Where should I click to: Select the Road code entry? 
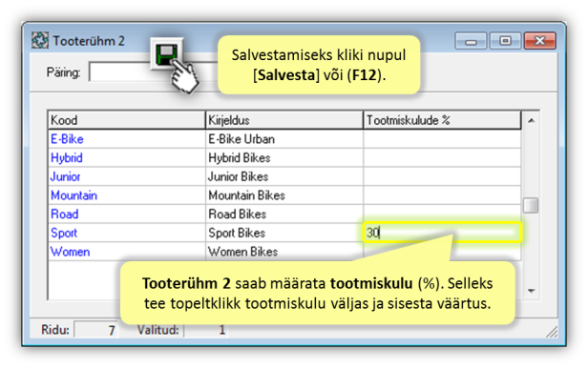65,215
